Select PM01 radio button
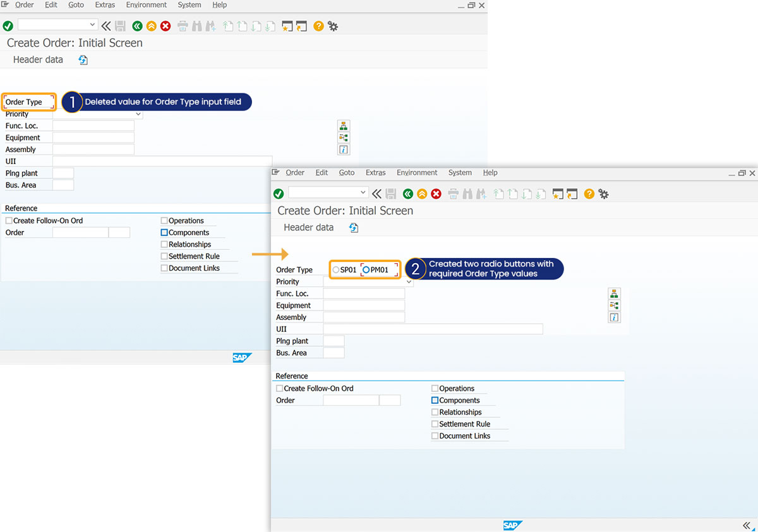The height and width of the screenshot is (532, 758). point(366,270)
